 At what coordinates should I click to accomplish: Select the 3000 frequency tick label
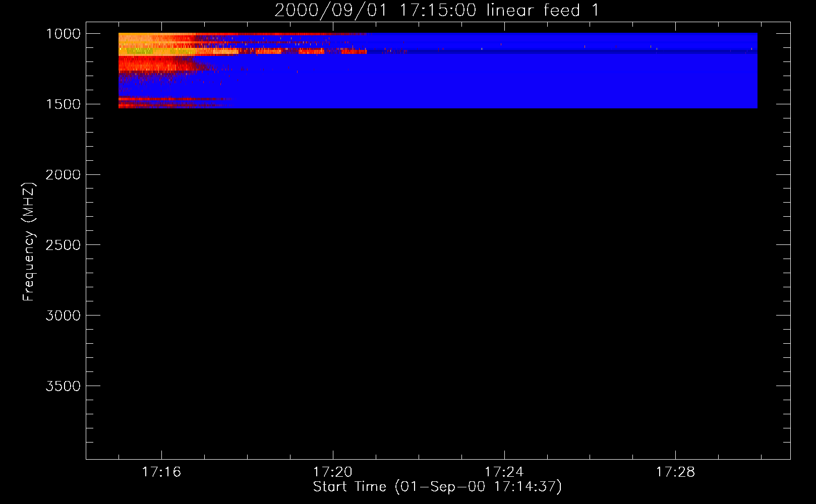(x=63, y=316)
